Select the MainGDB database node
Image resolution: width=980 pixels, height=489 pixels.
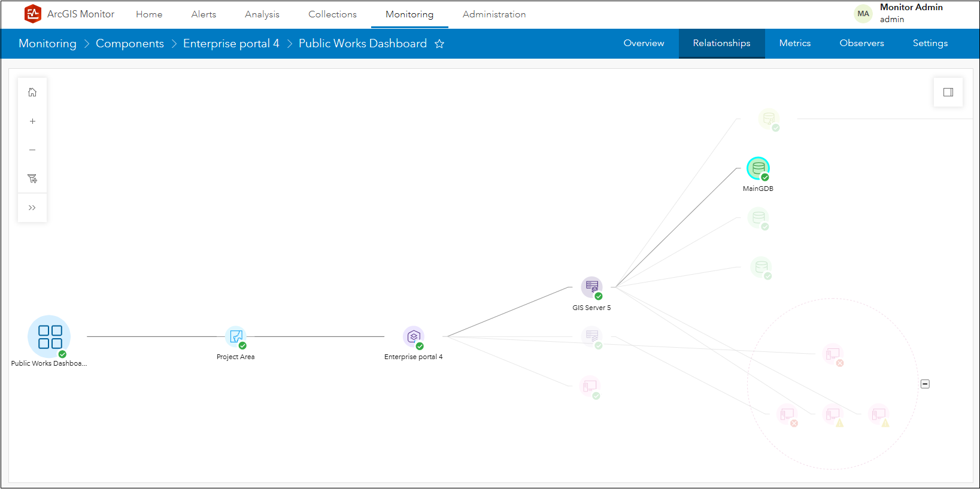pos(758,168)
